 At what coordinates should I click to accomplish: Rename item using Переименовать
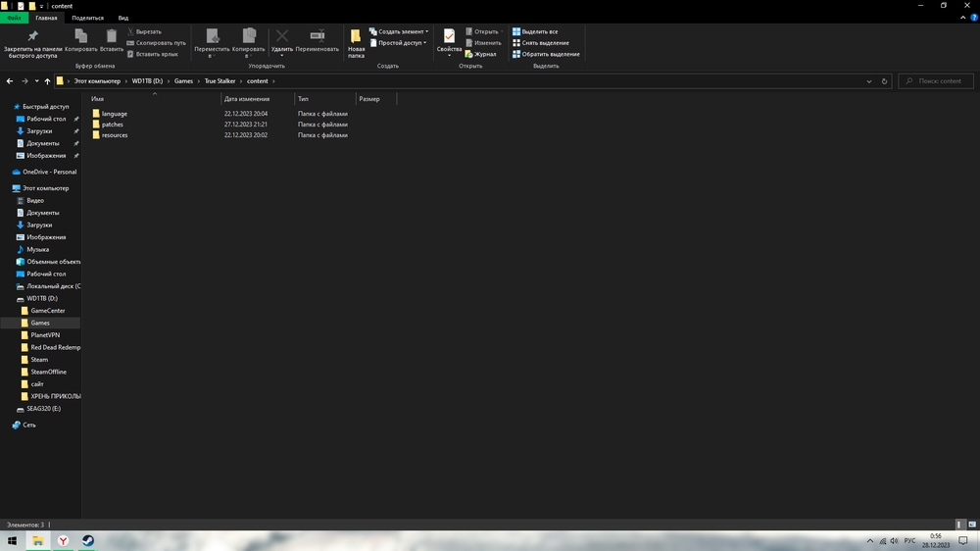click(317, 41)
